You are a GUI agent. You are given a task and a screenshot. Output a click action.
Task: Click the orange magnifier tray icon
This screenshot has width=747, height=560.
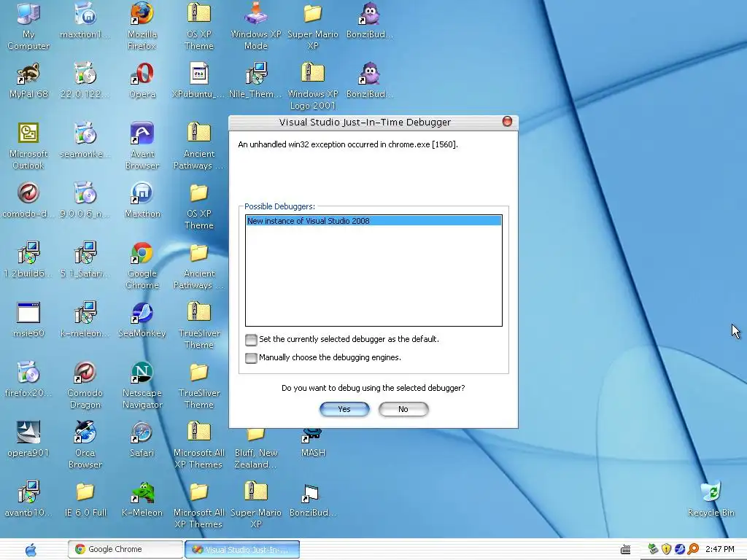pyautogui.click(x=693, y=549)
